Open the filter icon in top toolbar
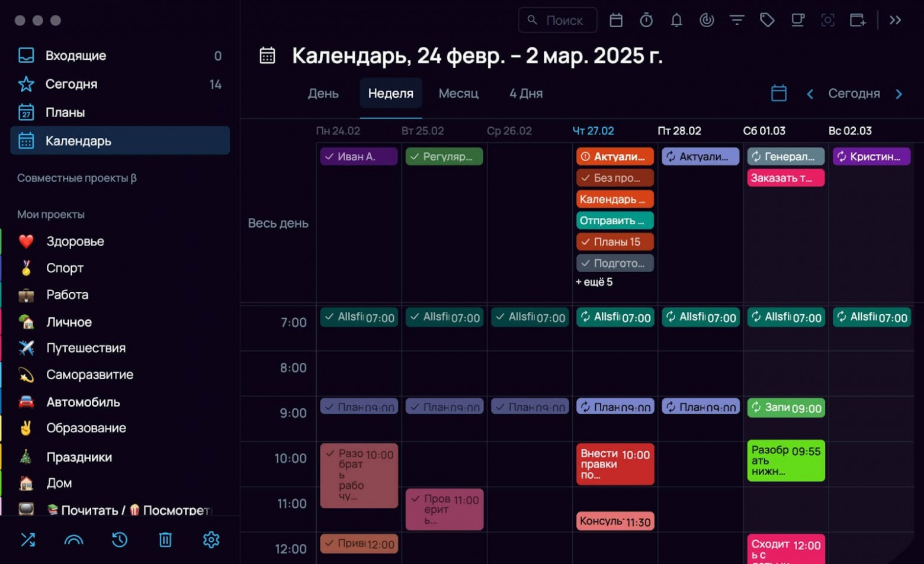Viewport: 924px width, 564px height. point(737,20)
